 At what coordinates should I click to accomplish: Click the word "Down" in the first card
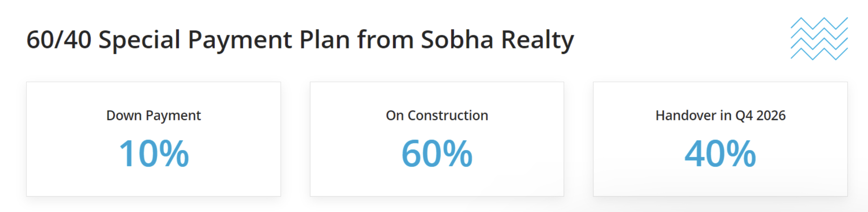tap(124, 116)
